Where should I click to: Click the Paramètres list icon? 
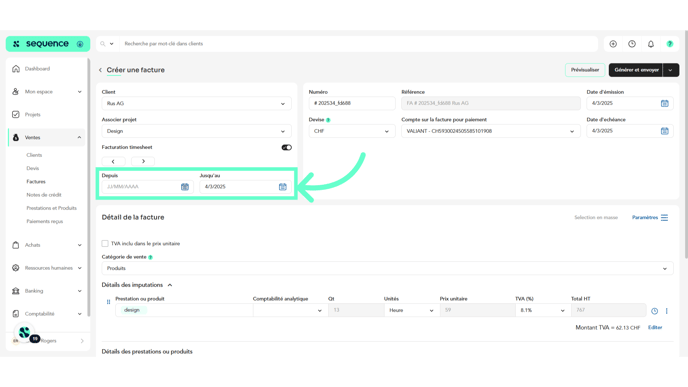coord(664,218)
